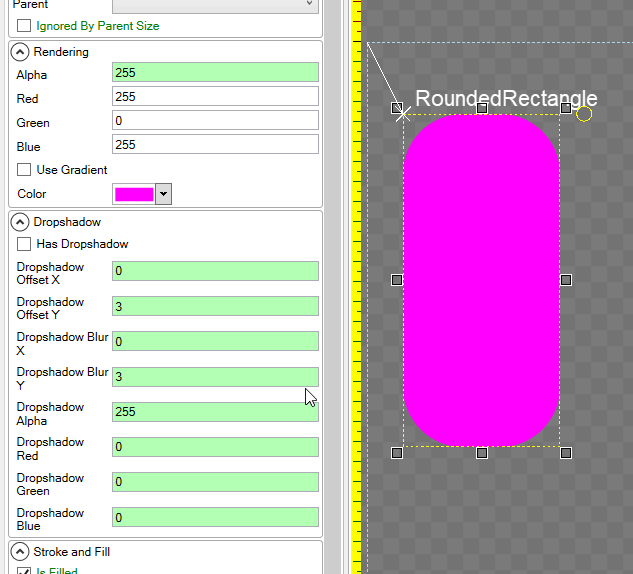Click the Rendering section title
Screen dimensions: 633x574
pyautogui.click(x=61, y=52)
